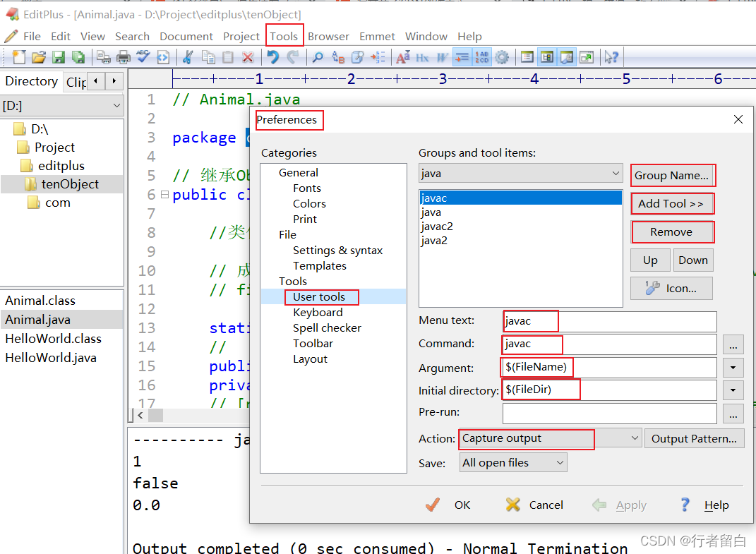Toggle the Document Selector toolbar icon
Screen dimensions: 756x554
(x=527, y=57)
